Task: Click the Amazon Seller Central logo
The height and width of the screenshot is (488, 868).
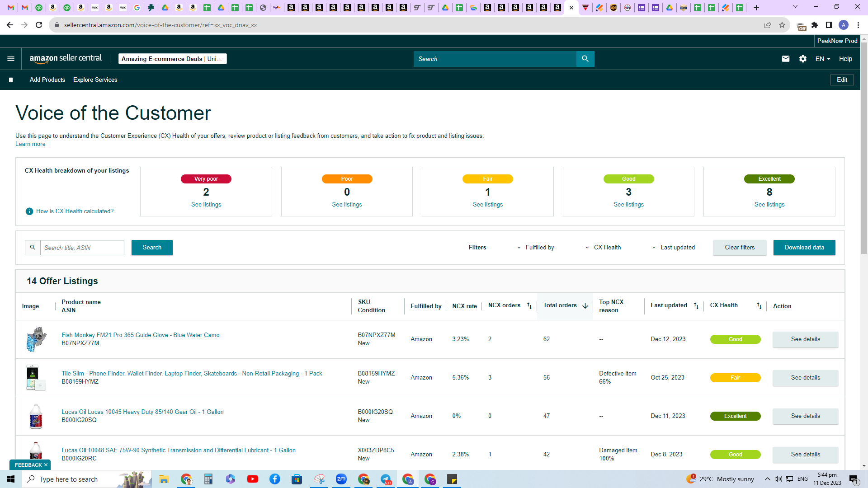Action: click(66, 59)
